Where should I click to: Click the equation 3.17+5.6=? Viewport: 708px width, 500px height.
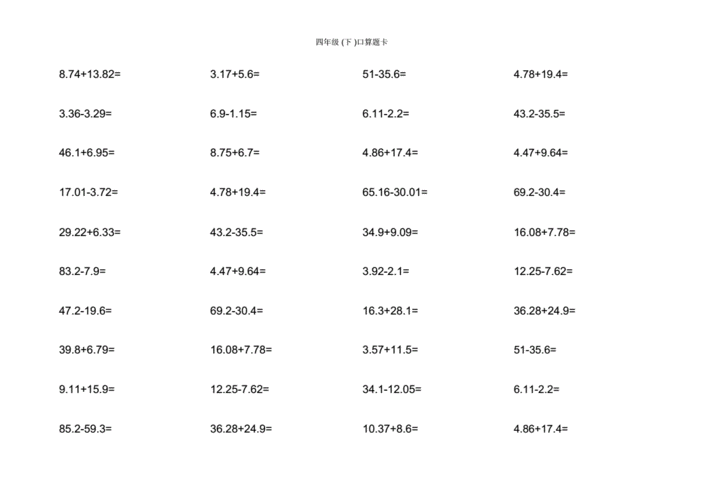coord(235,74)
